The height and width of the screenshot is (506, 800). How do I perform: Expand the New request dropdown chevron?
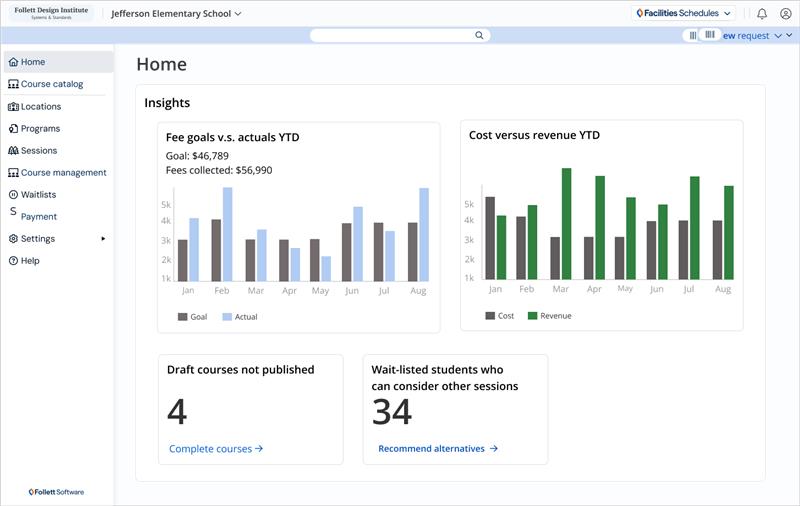[x=778, y=36]
